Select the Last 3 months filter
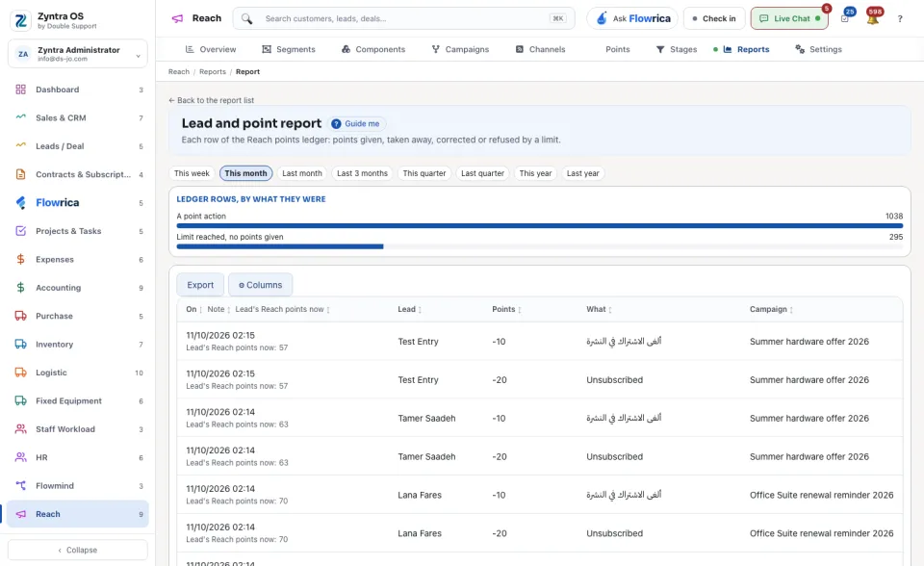924x566 pixels. tap(363, 173)
